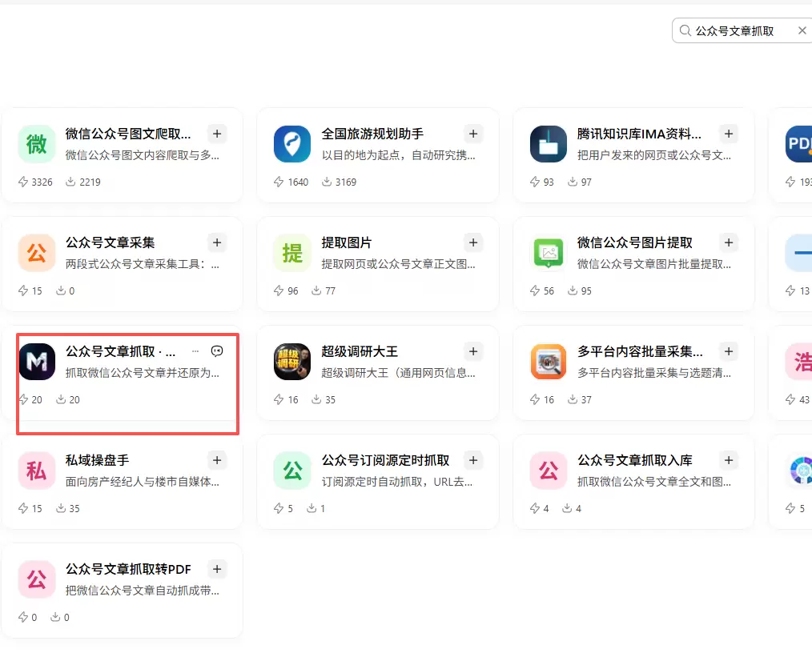Click the black M app icon
The width and height of the screenshot is (812, 669).
pyautogui.click(x=36, y=362)
